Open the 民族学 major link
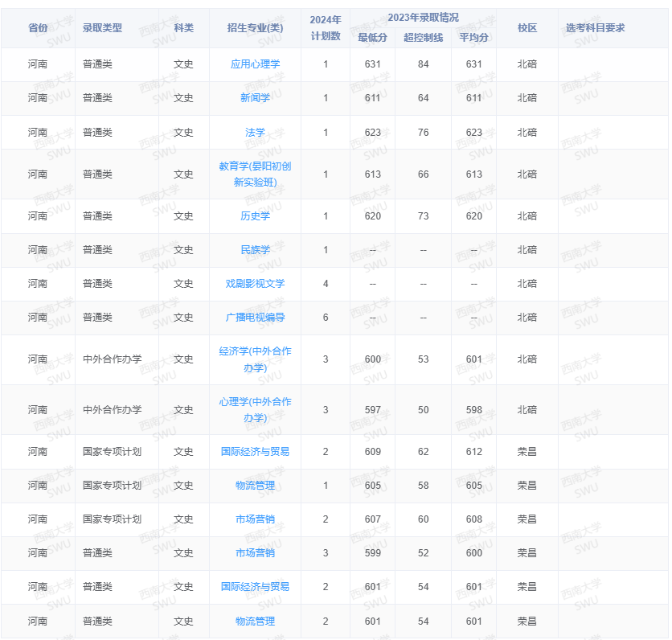This screenshot has height=640, width=672. click(256, 250)
